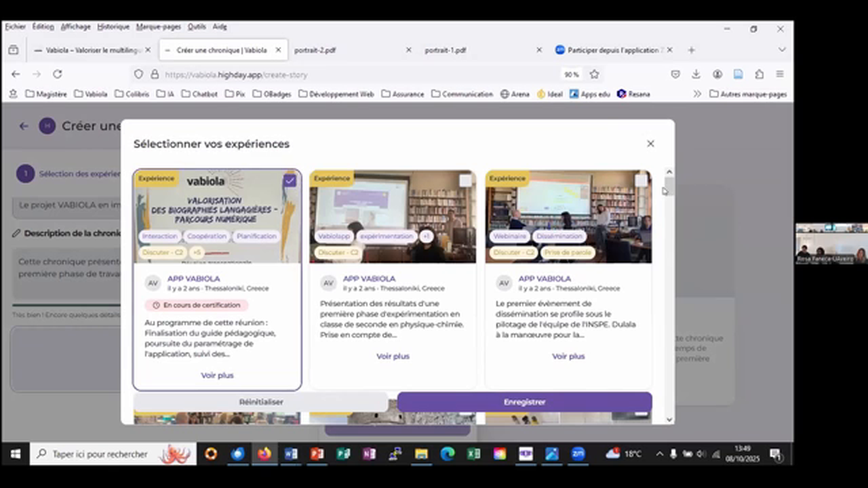Check the third experience card checkbox
This screenshot has height=488, width=868.
pos(641,180)
